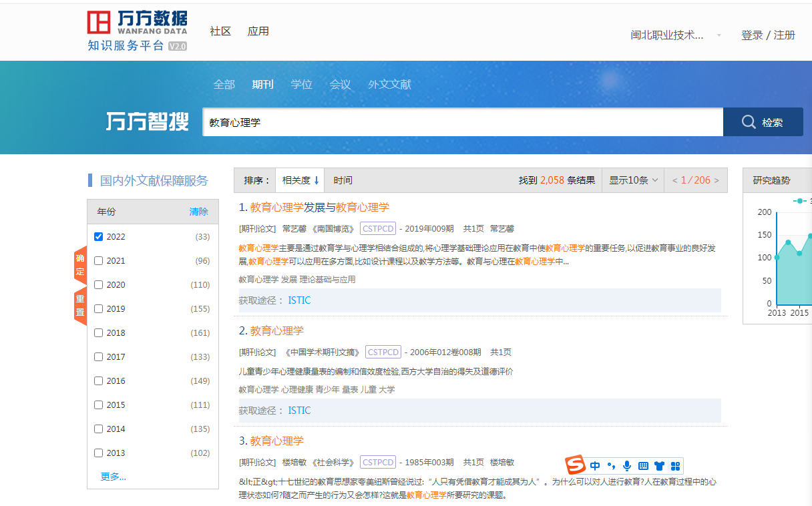Viewport: 812px width, 506px height.
Task: Click the Sogou punctuation mode icon
Action: pyautogui.click(x=610, y=465)
